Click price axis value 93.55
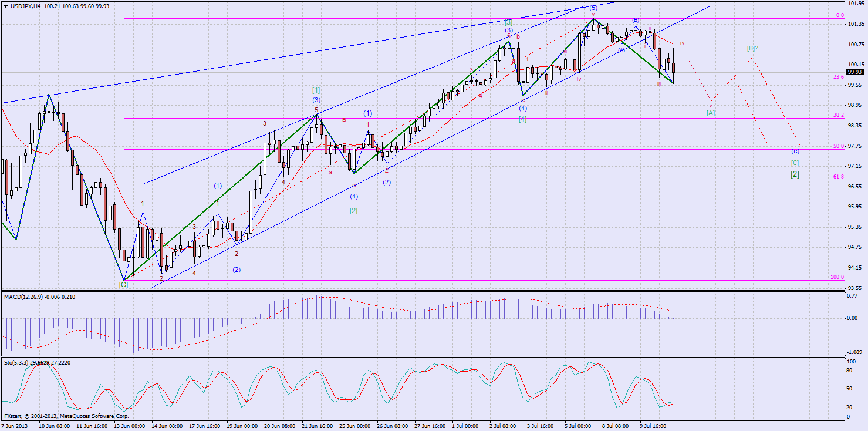Screen dimensions: 868x431 point(855,288)
